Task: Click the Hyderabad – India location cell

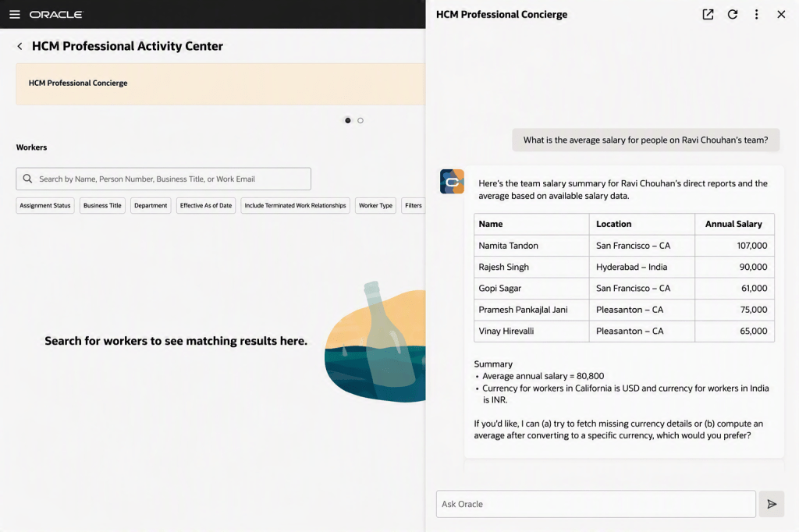Action: coord(642,267)
